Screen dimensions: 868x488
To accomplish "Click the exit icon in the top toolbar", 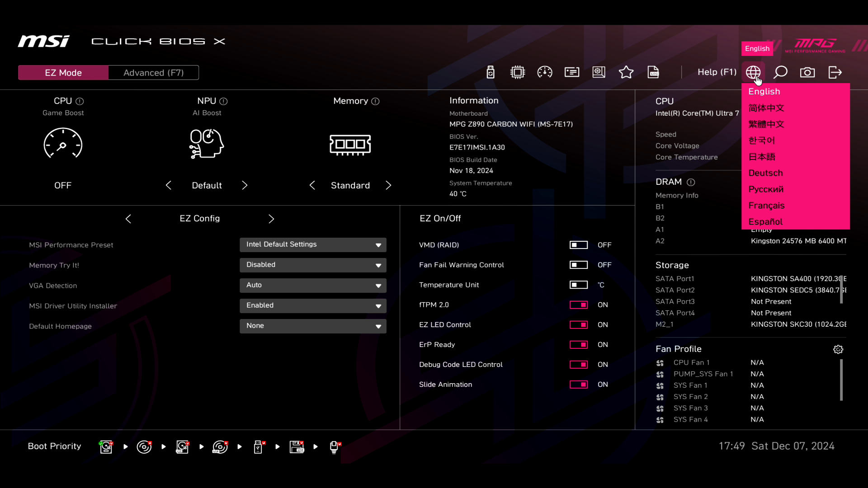I will point(835,72).
